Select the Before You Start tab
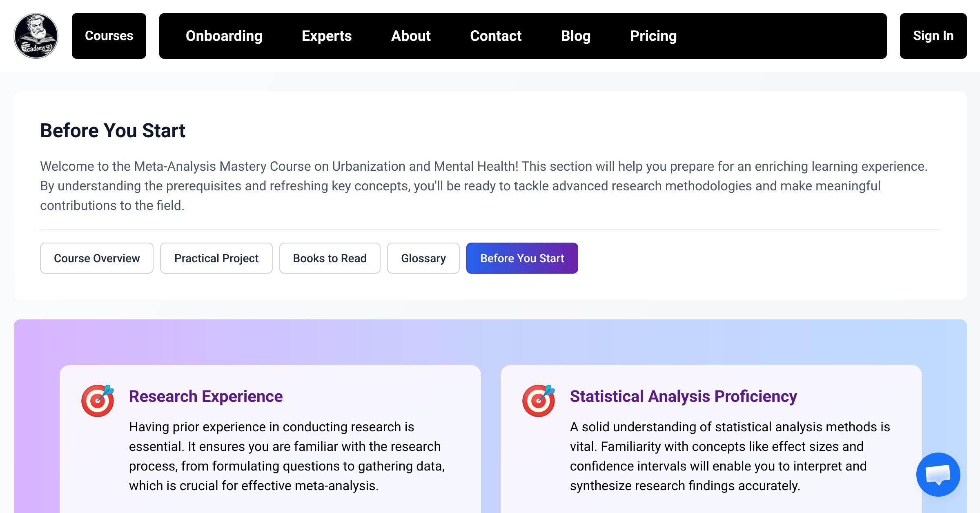Viewport: 980px width, 513px height. [x=522, y=258]
